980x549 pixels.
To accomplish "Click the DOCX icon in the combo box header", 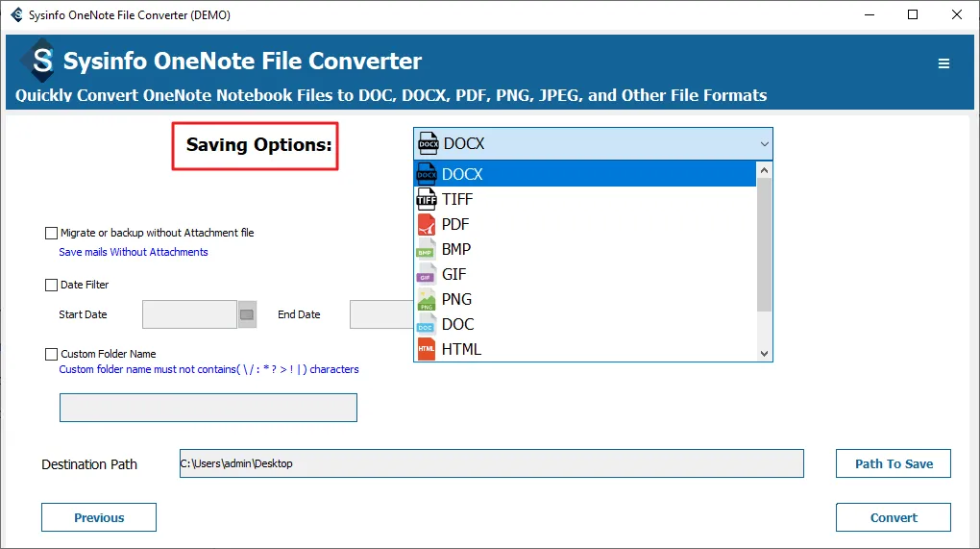I will tap(429, 143).
